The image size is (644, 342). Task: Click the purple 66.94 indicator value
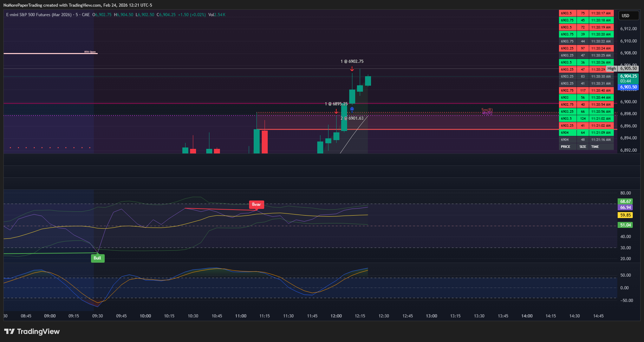(625, 208)
